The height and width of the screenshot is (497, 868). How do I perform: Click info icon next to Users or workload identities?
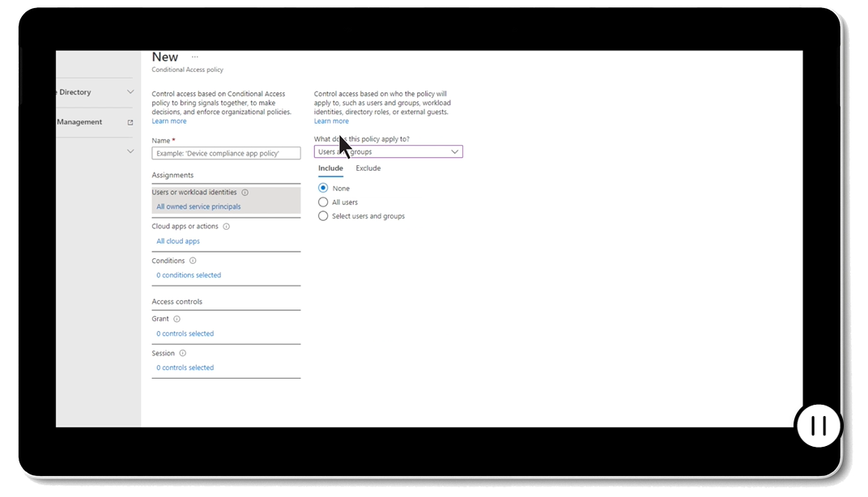245,193
